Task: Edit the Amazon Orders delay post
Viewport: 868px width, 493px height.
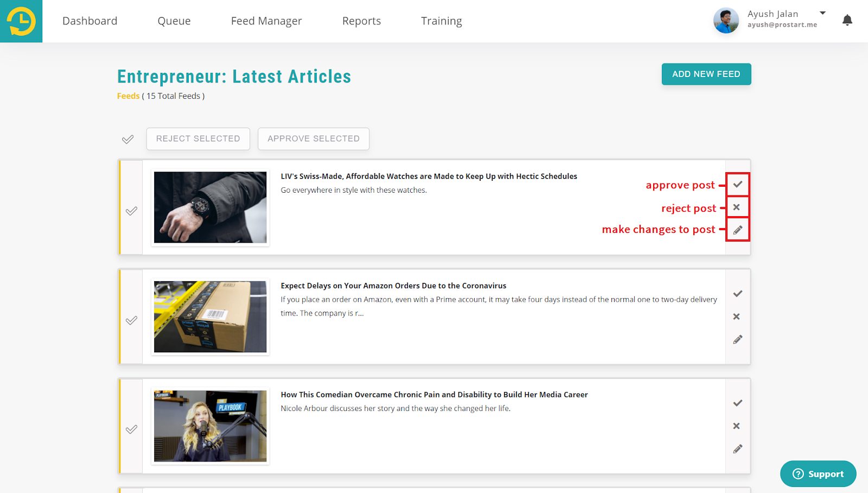Action: pyautogui.click(x=738, y=339)
